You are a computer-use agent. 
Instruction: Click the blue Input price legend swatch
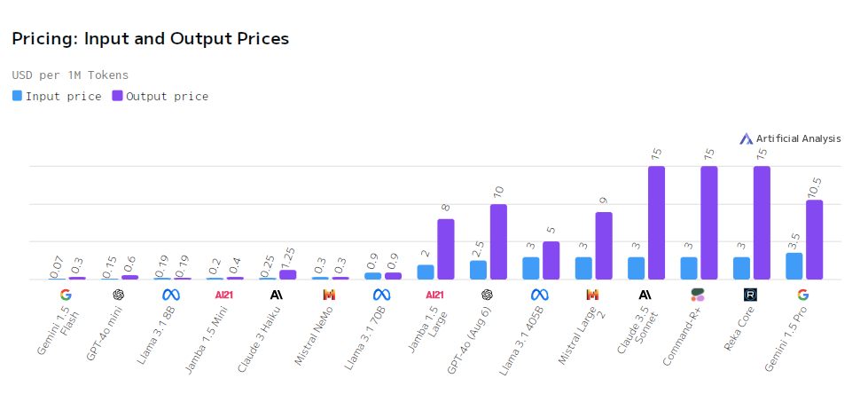[17, 96]
